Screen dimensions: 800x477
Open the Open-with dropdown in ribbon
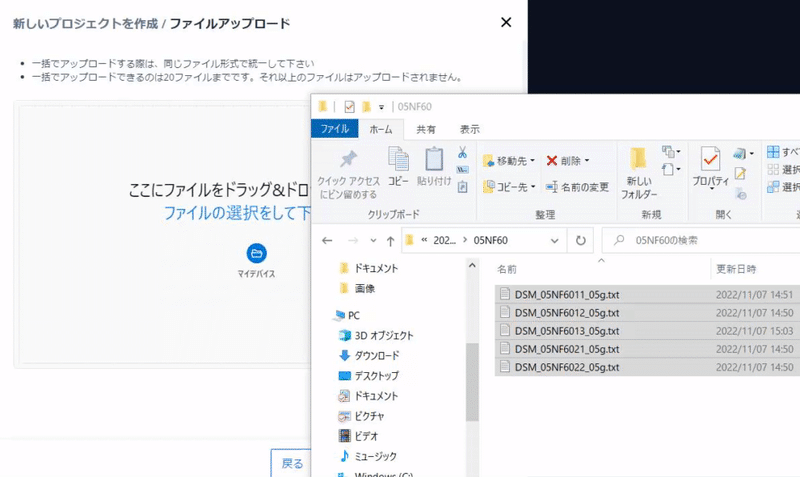coord(743,153)
